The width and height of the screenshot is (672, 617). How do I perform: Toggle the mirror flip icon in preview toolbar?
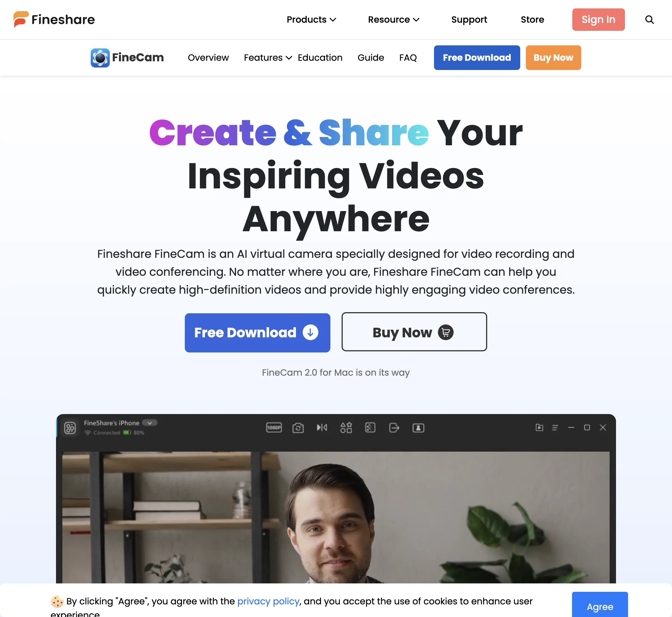tap(322, 427)
